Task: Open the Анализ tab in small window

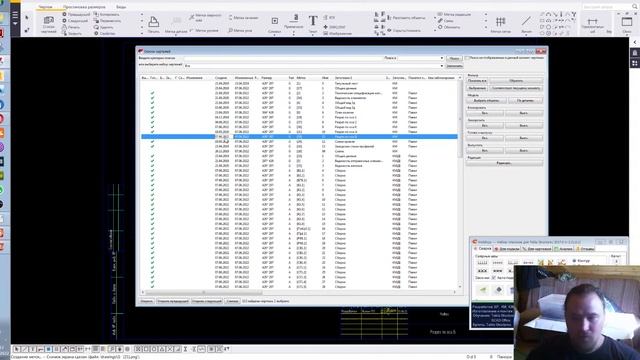Action: point(564,249)
